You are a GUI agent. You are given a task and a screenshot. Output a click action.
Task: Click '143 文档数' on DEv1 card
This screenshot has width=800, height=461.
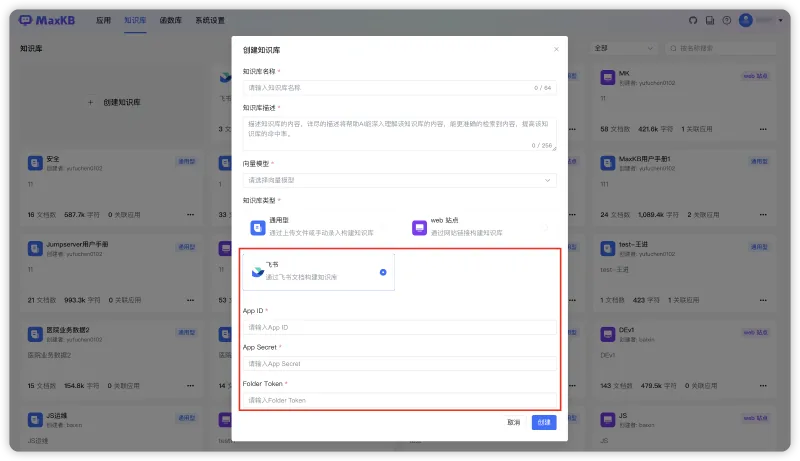[616, 386]
